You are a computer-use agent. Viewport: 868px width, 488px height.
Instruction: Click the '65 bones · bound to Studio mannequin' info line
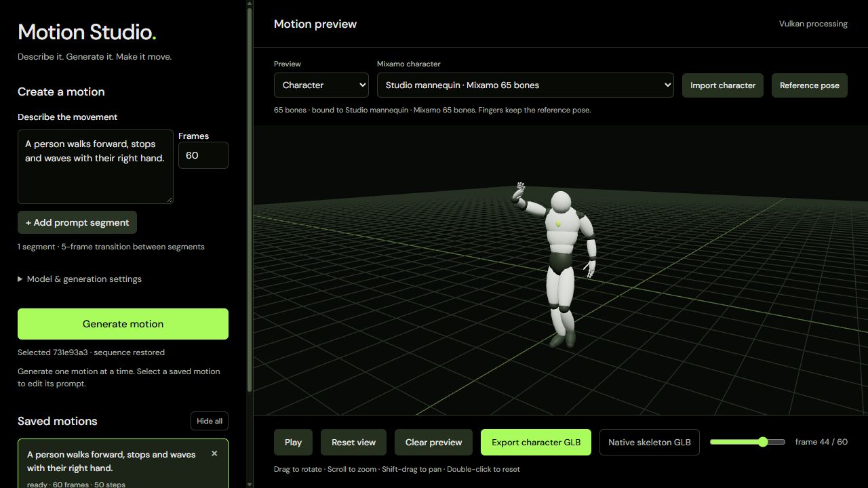[x=432, y=110]
